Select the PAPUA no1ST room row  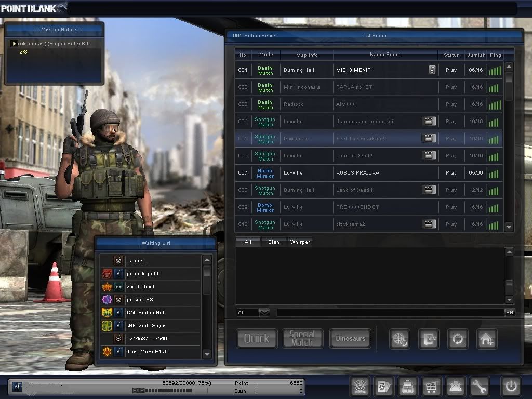369,87
